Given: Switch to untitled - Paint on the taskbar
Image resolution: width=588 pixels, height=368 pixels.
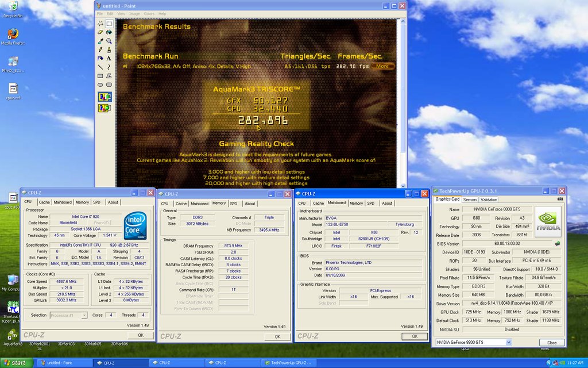Looking at the screenshot, I should (x=64, y=363).
